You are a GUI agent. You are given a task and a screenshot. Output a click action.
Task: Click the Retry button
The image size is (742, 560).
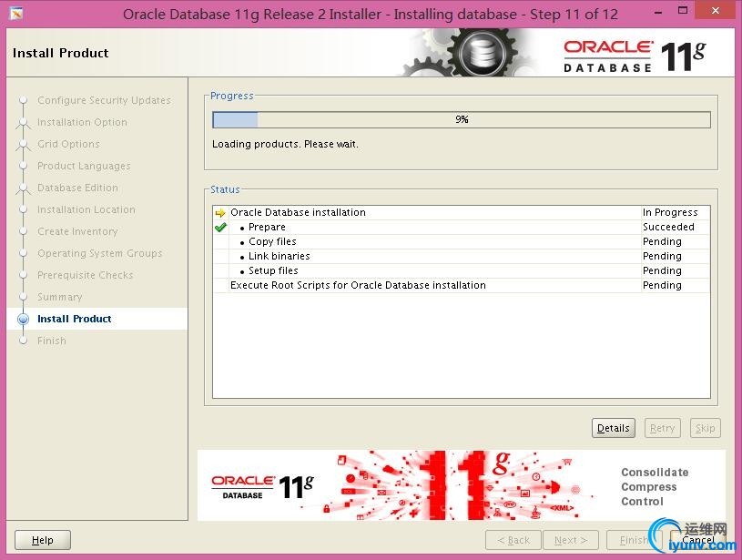(662, 428)
